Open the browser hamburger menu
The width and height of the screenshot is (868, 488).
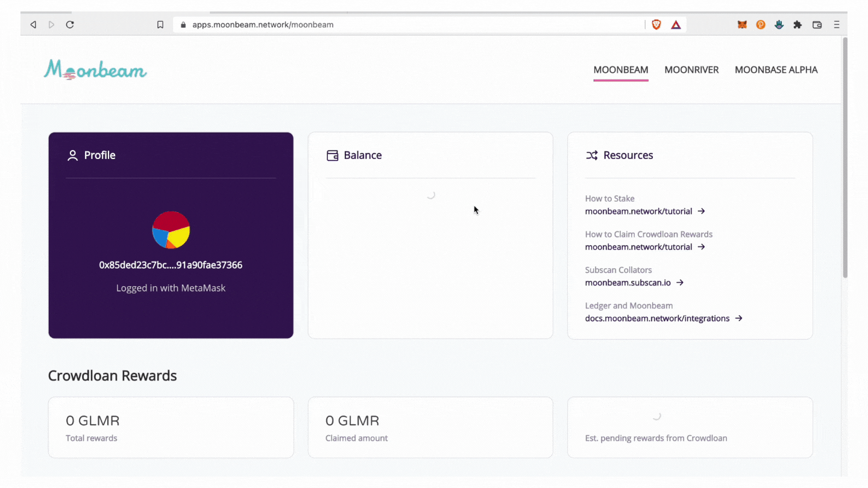point(837,25)
